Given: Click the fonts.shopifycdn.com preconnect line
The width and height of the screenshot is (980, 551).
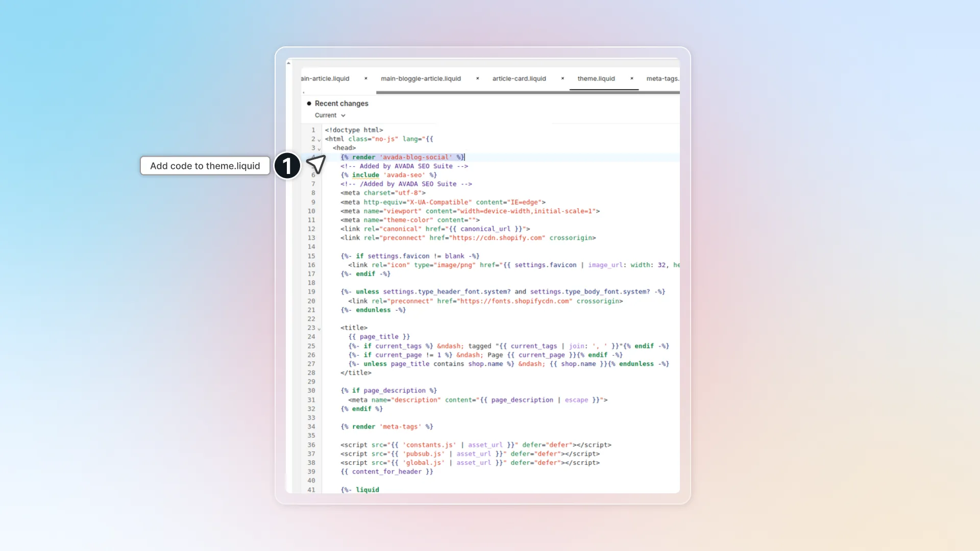Looking at the screenshot, I should click(485, 301).
